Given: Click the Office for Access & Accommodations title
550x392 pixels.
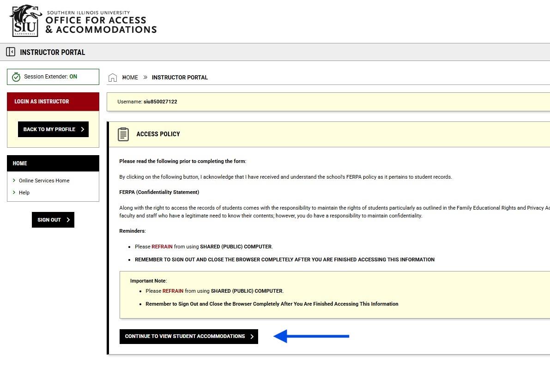Looking at the screenshot, I should pos(101,25).
